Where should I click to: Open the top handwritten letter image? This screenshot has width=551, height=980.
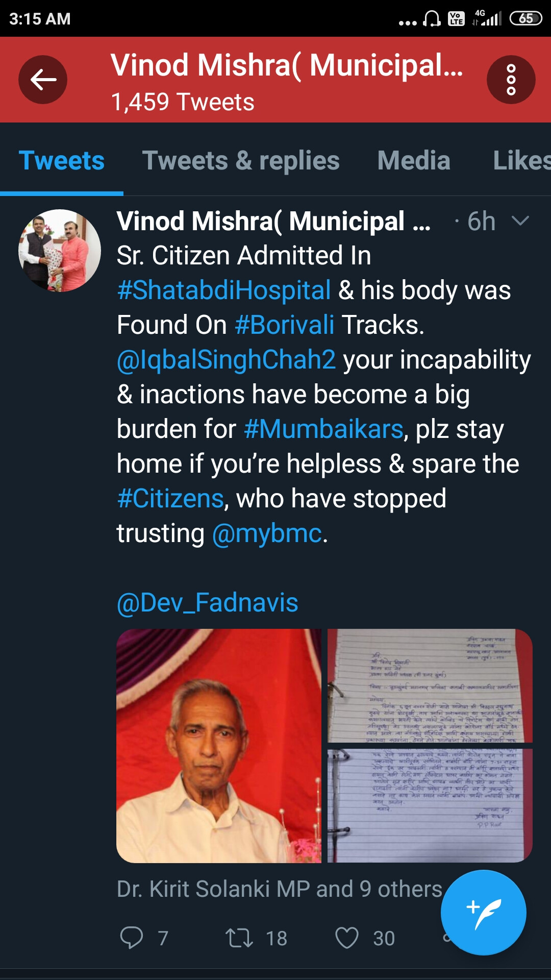coord(430,685)
